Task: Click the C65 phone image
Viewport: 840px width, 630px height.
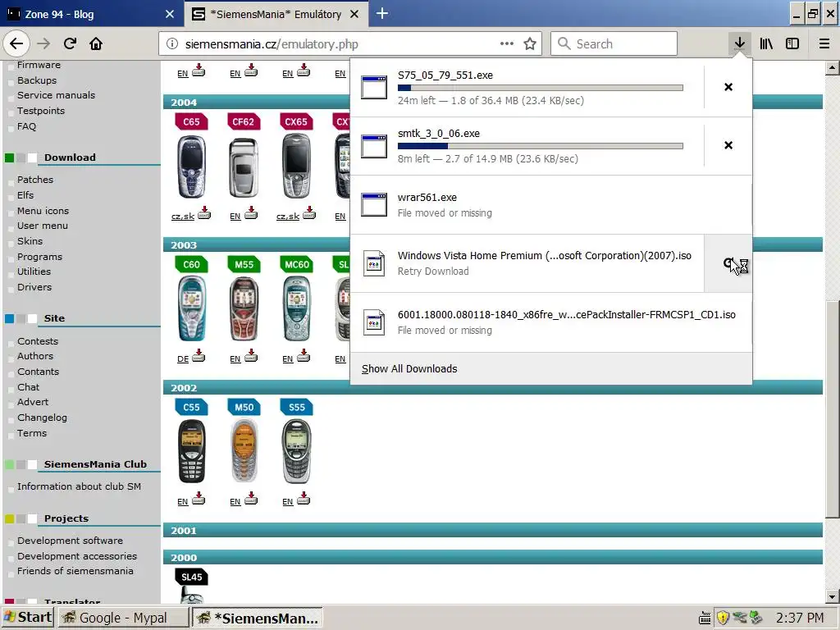Action: [x=191, y=167]
